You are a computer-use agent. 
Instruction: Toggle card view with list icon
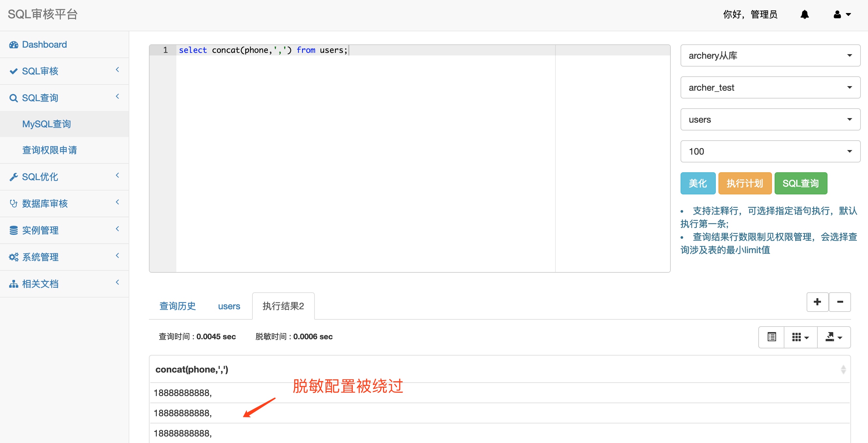point(771,337)
